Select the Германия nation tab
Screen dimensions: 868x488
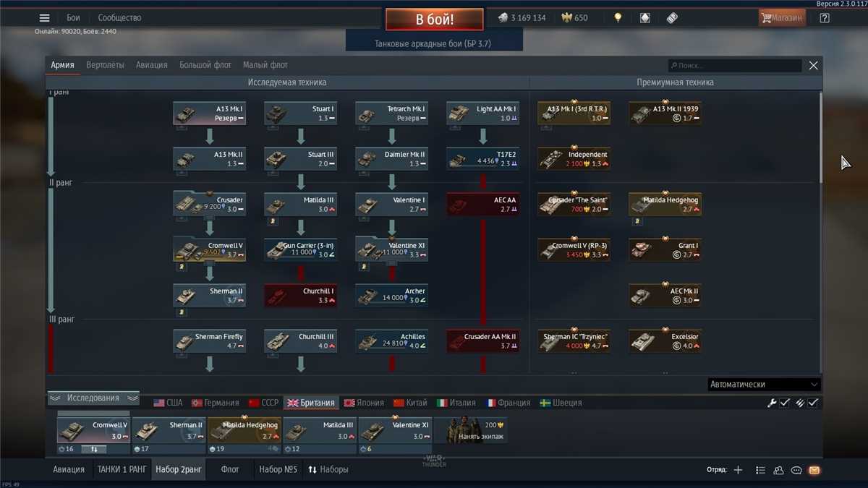pyautogui.click(x=215, y=403)
